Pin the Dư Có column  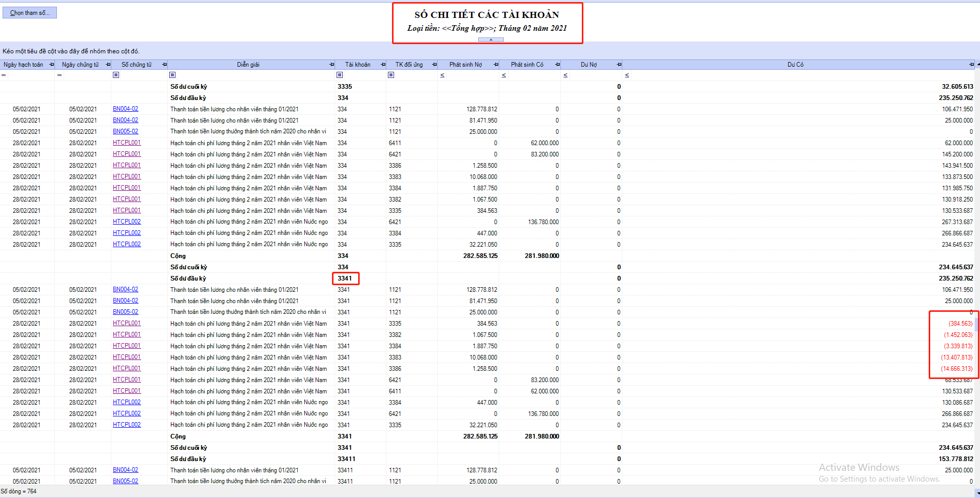pyautogui.click(x=971, y=65)
